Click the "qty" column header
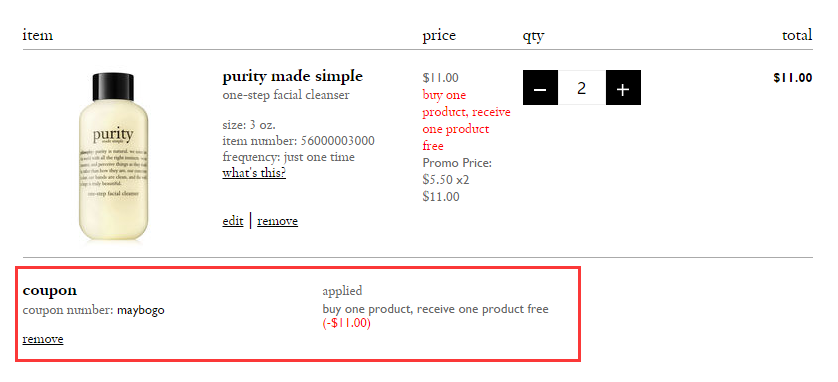The image size is (838, 382). tap(533, 37)
